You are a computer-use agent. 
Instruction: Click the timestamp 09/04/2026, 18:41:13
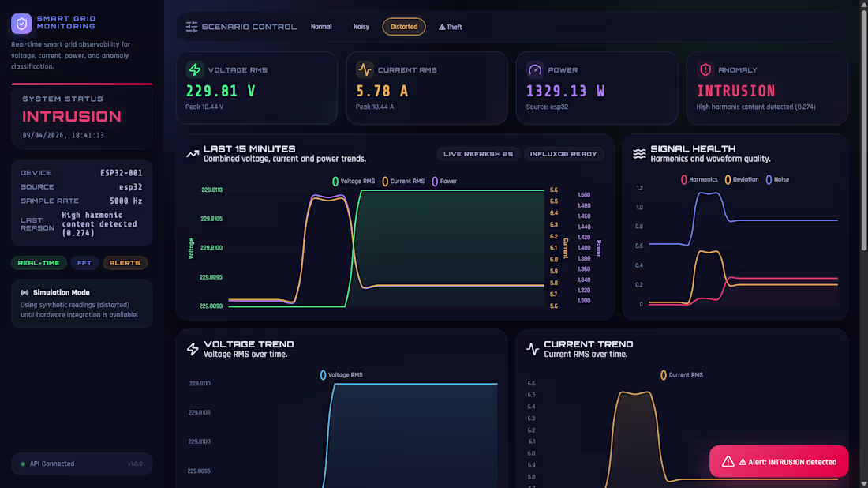[x=63, y=135]
